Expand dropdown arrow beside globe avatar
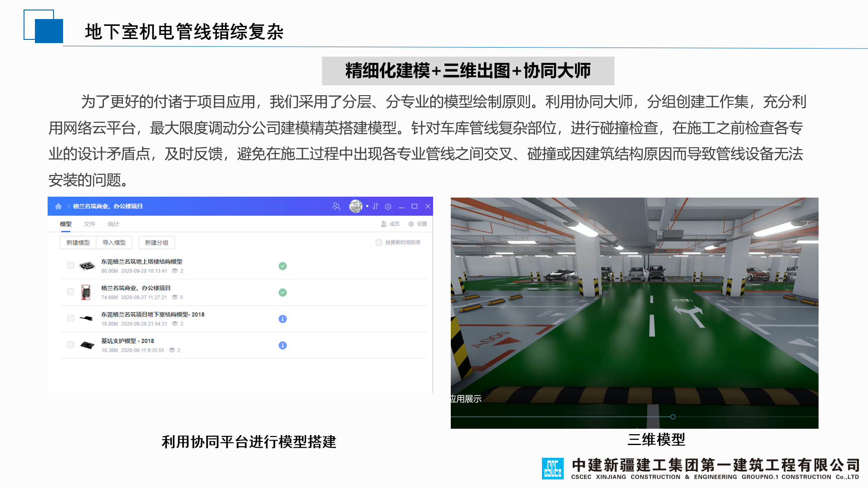This screenshot has width=868, height=489. pos(367,206)
